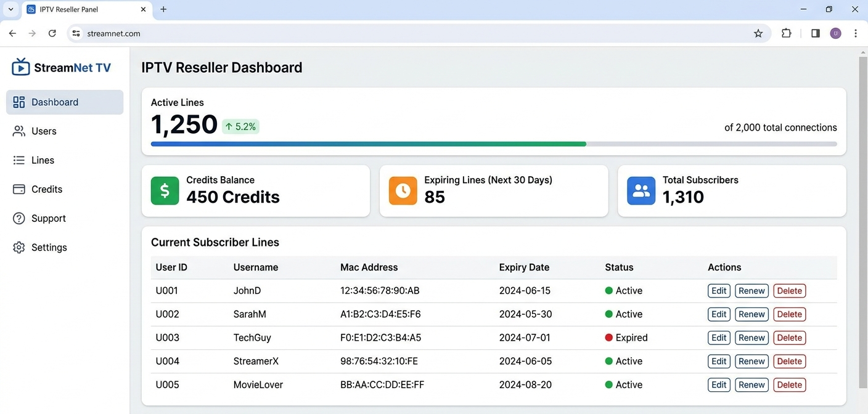Click the Expiry Date column header
Screen dimensions: 868x414
(524, 267)
